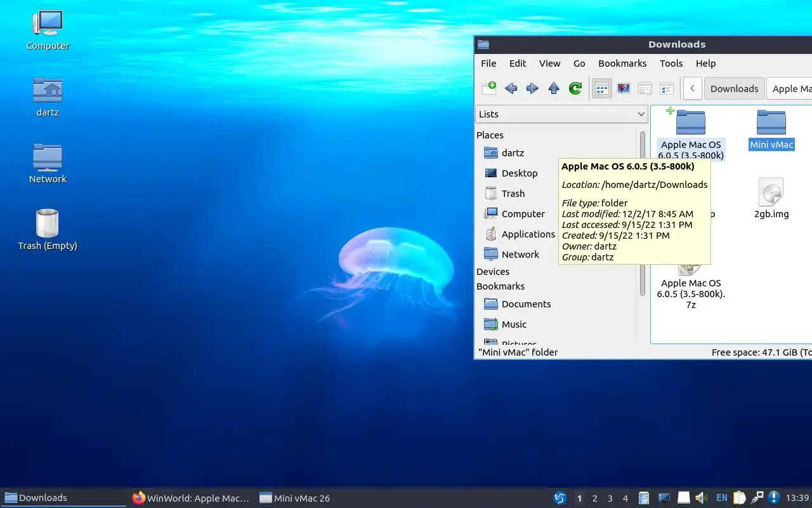Open a new tab in file manager
Viewport: 812px width, 508px height.
pyautogui.click(x=489, y=88)
